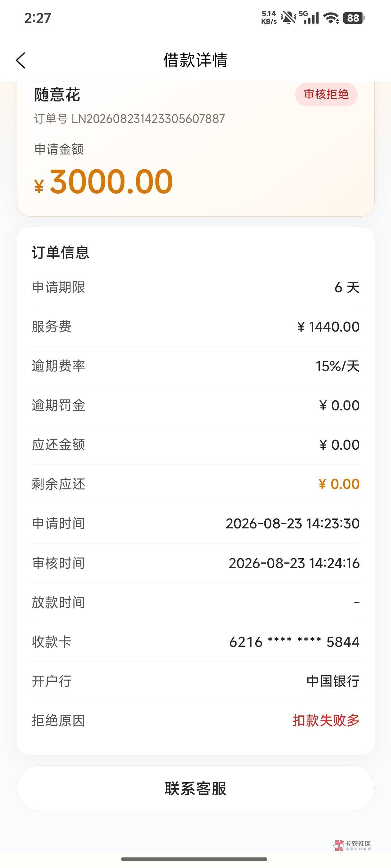
Task: Tap the 5G signal bars icon
Action: point(309,18)
